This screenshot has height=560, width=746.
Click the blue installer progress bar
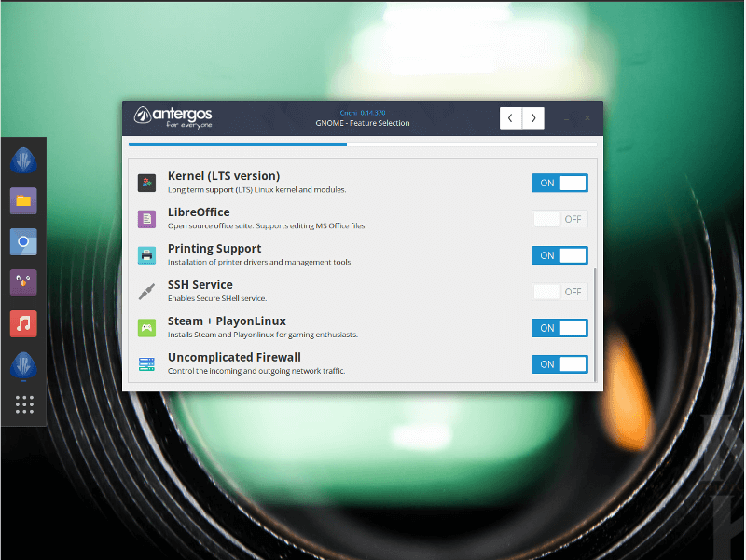pyautogui.click(x=236, y=146)
